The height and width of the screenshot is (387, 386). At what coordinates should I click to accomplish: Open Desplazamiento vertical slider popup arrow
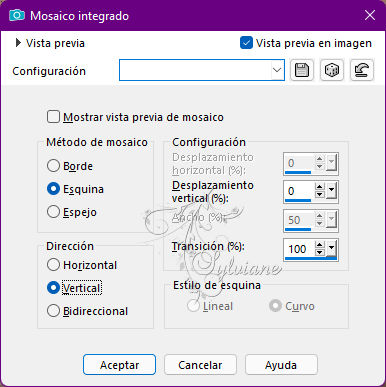(x=331, y=191)
